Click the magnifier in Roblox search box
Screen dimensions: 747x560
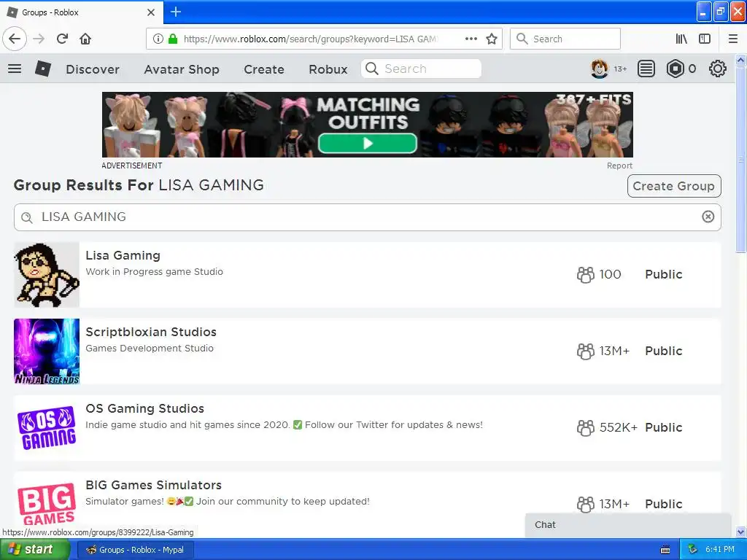(x=372, y=69)
